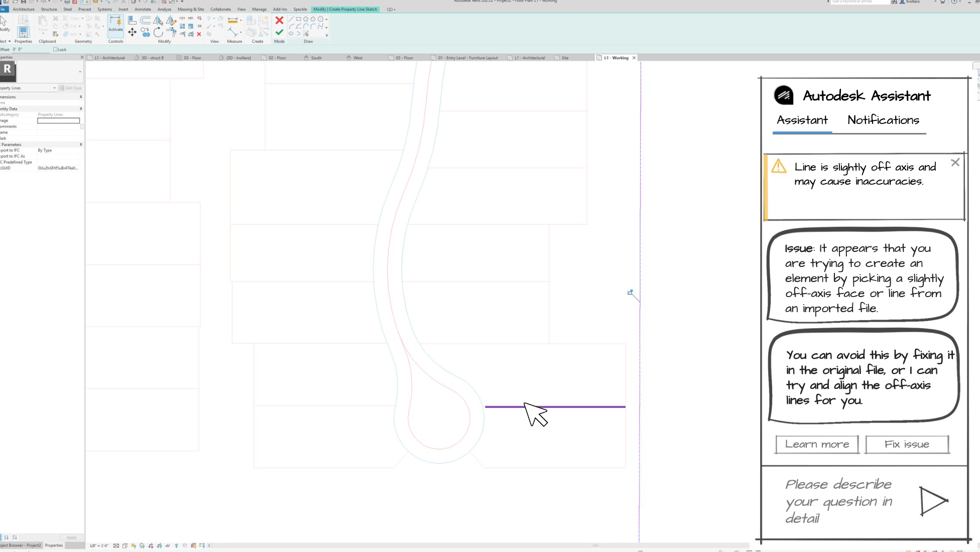This screenshot has width=980, height=552.
Task: Select the Move tool in Modify panel
Action: pos(132,32)
